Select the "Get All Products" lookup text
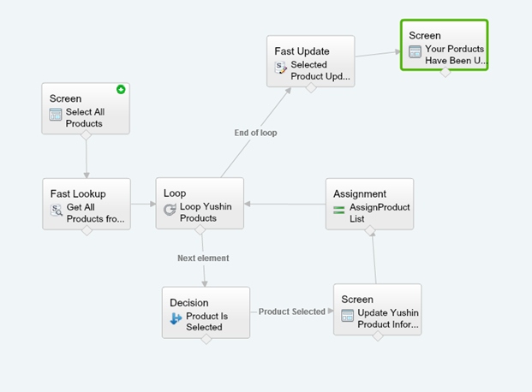The height and width of the screenshot is (392, 532). coord(95,212)
